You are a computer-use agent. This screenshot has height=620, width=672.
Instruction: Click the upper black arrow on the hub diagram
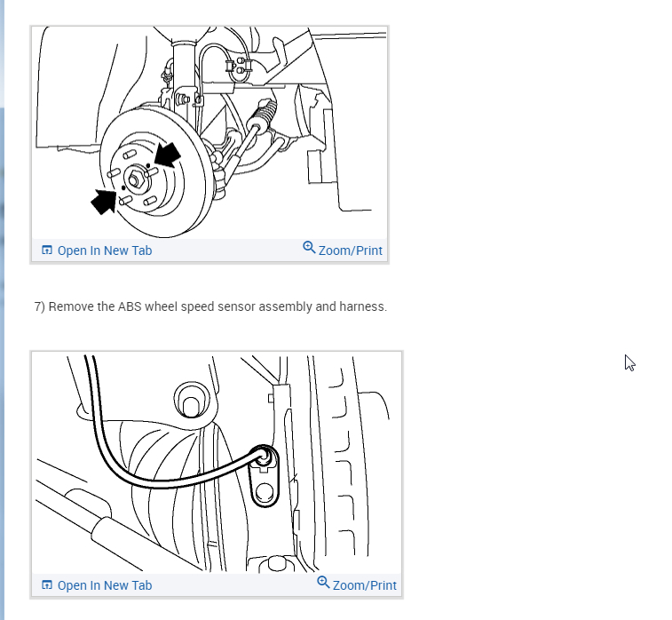click(x=168, y=155)
